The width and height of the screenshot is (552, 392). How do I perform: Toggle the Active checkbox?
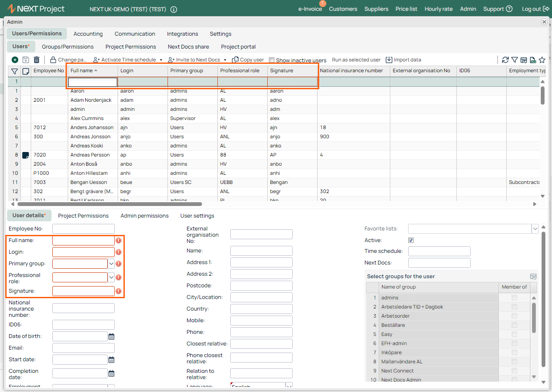click(x=411, y=240)
